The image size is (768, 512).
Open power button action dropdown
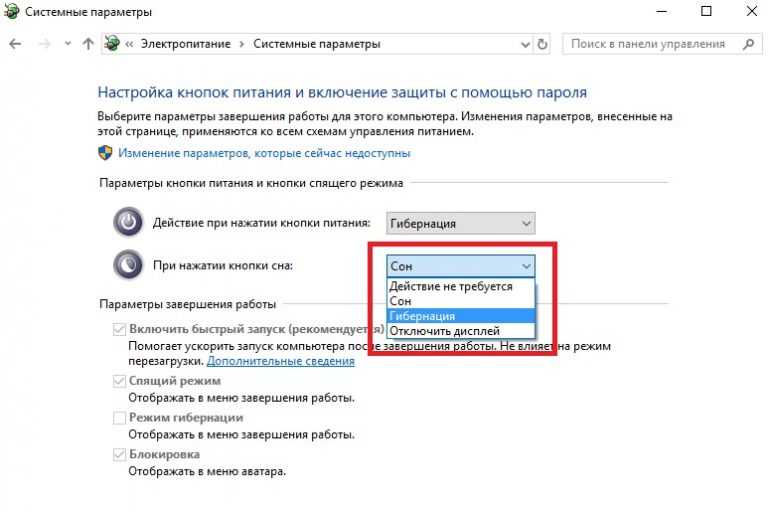click(x=460, y=223)
